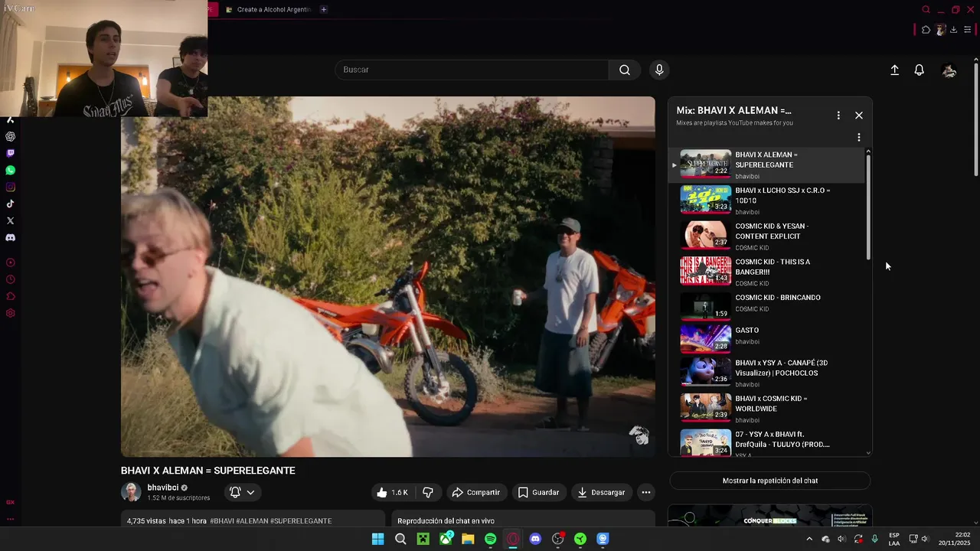Open the Windows Start menu
Image resolution: width=980 pixels, height=551 pixels.
coord(377,539)
